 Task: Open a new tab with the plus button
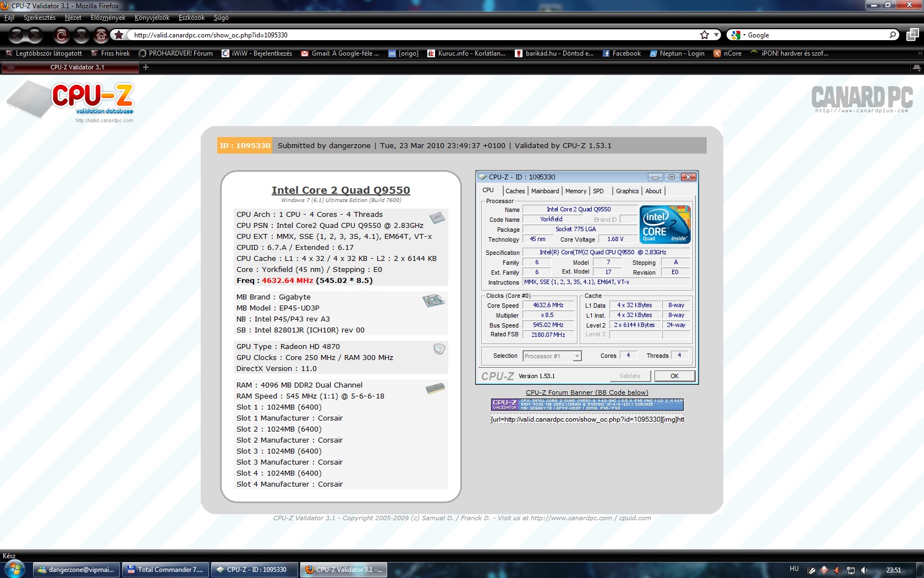pos(146,67)
